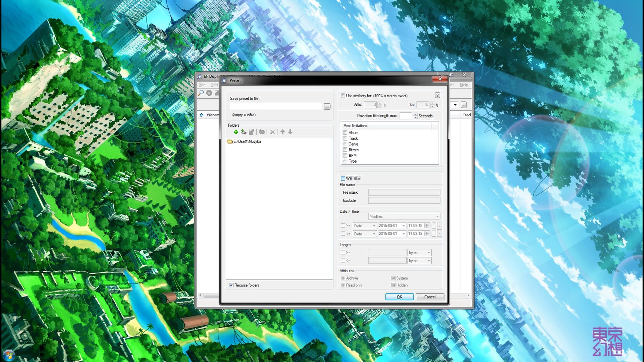Click OK to confirm preset
The height and width of the screenshot is (362, 644).
tap(400, 297)
